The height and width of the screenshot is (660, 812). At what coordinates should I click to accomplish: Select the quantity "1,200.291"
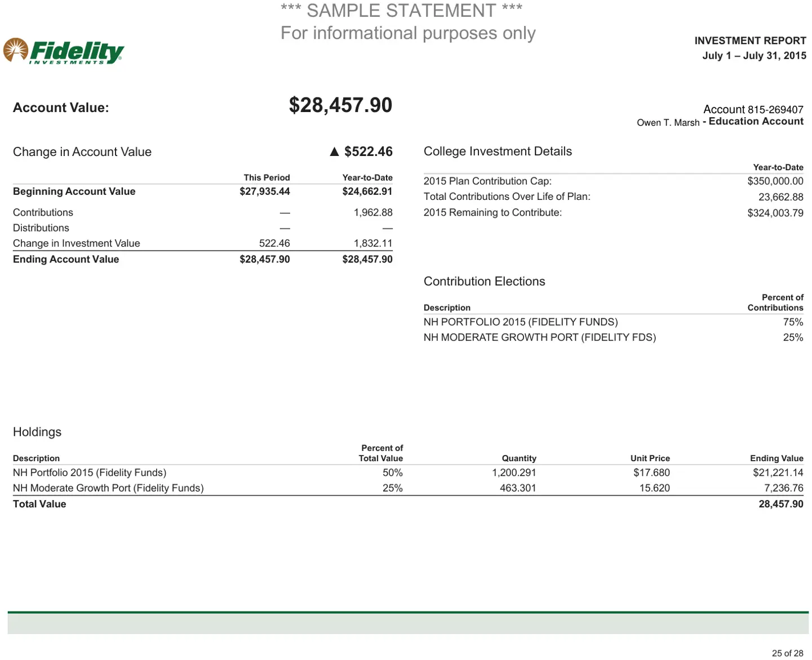click(x=514, y=472)
